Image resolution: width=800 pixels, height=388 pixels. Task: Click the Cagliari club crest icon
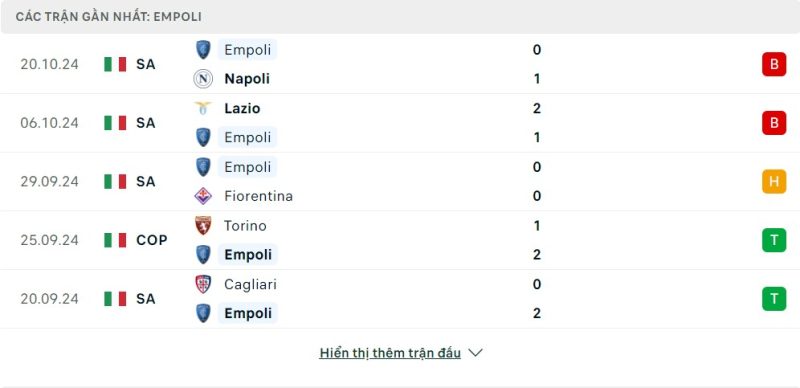(203, 284)
